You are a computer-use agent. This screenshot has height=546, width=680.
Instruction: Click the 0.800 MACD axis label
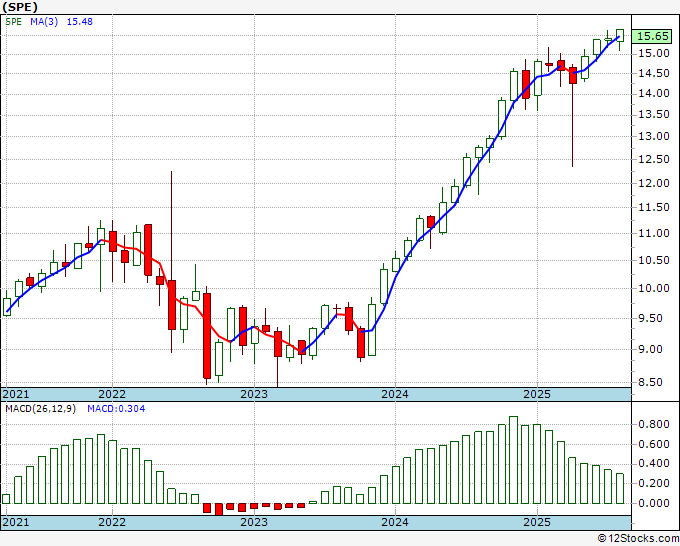(654, 424)
